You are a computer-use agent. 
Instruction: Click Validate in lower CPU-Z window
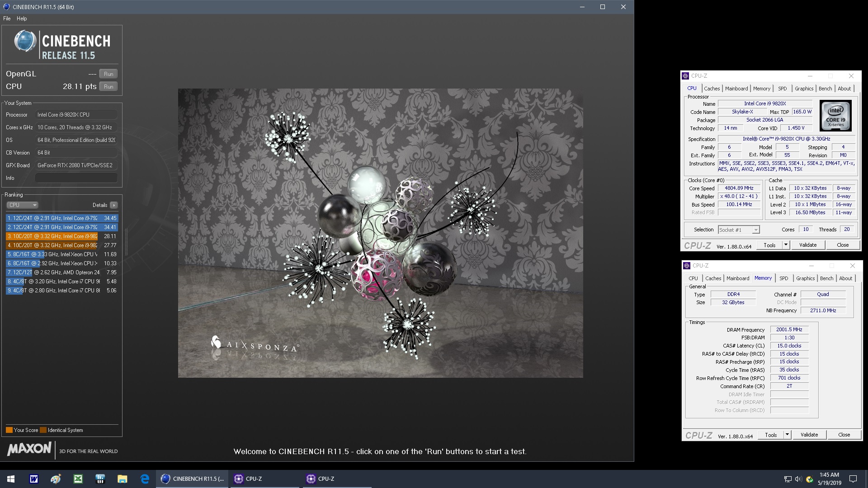coord(809,435)
